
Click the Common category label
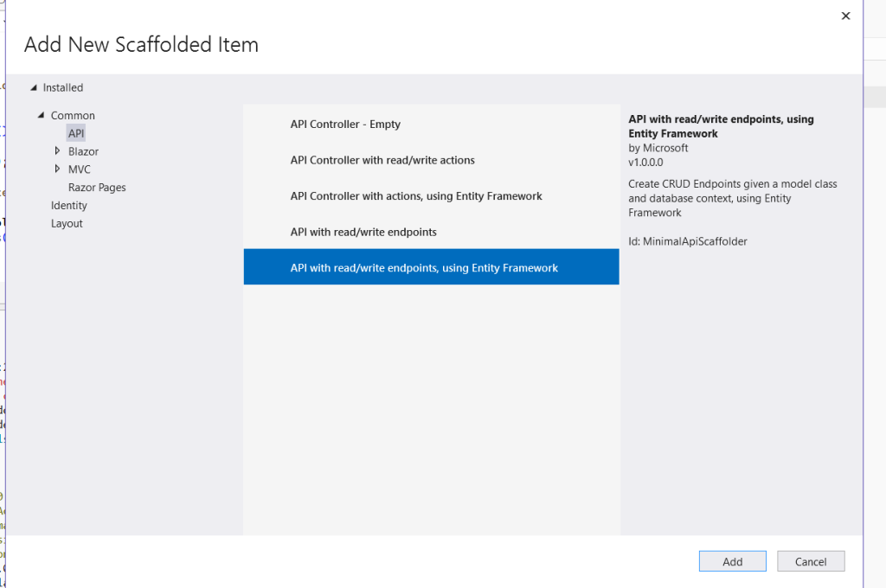point(73,116)
